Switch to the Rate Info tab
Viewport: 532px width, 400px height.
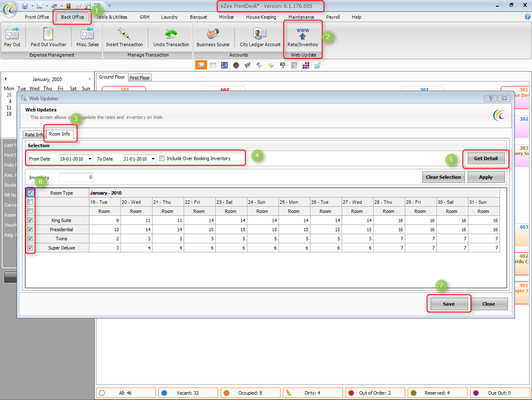point(34,134)
